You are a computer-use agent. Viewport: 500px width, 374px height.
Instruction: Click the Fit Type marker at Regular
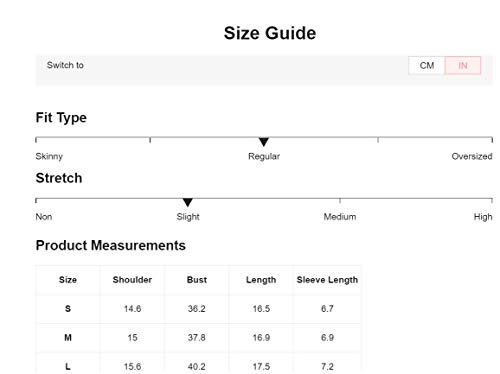click(x=264, y=142)
